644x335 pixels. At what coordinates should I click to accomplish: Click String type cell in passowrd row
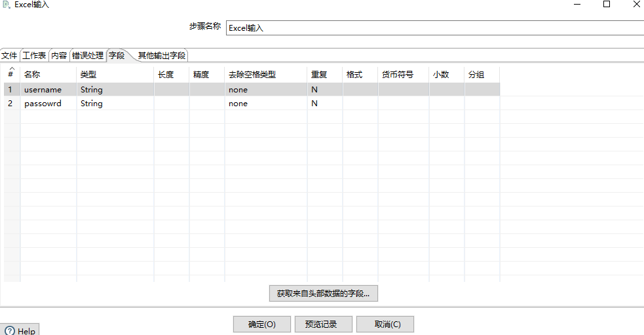tap(115, 104)
